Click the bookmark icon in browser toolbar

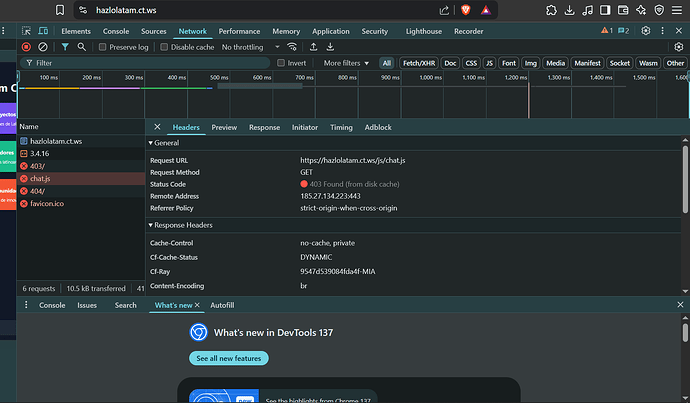coord(60,10)
